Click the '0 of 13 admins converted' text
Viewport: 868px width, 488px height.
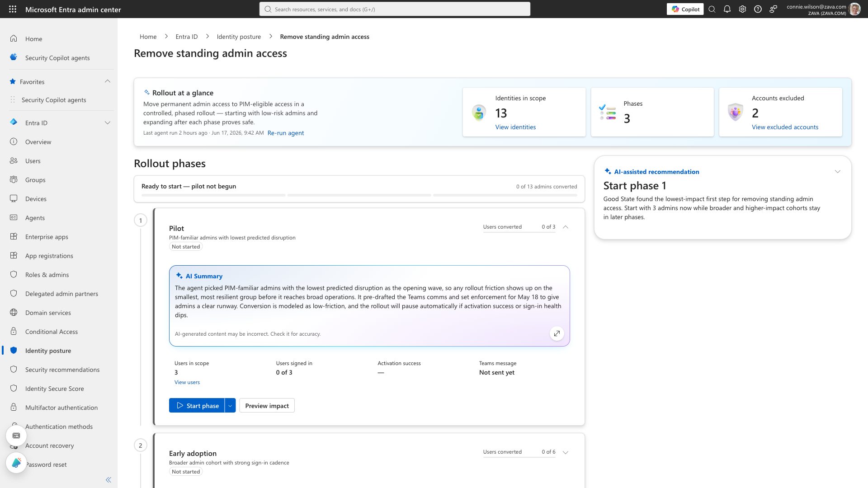pos(547,187)
